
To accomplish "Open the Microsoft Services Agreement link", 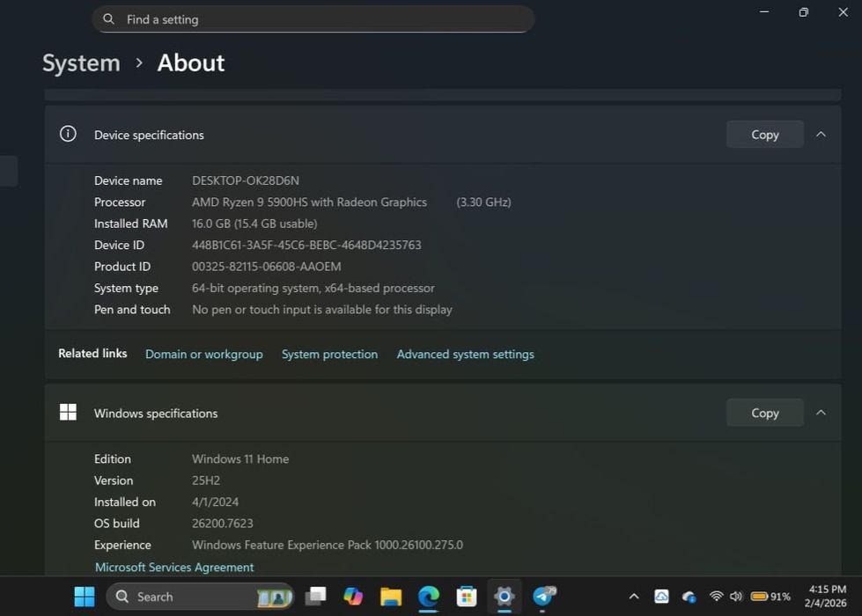I will [174, 567].
